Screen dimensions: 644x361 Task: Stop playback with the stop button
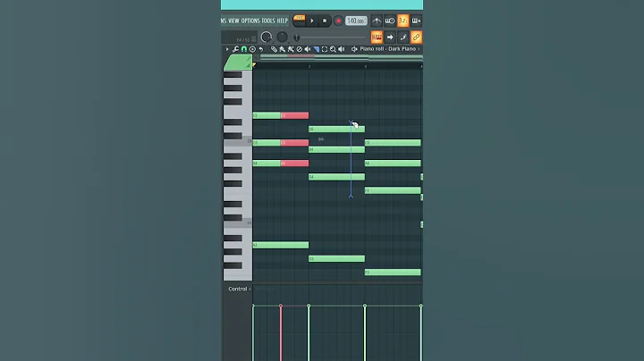point(325,21)
